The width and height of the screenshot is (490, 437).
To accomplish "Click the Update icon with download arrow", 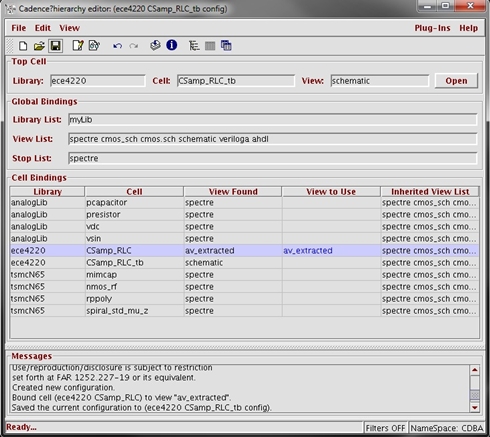I will [x=155, y=45].
